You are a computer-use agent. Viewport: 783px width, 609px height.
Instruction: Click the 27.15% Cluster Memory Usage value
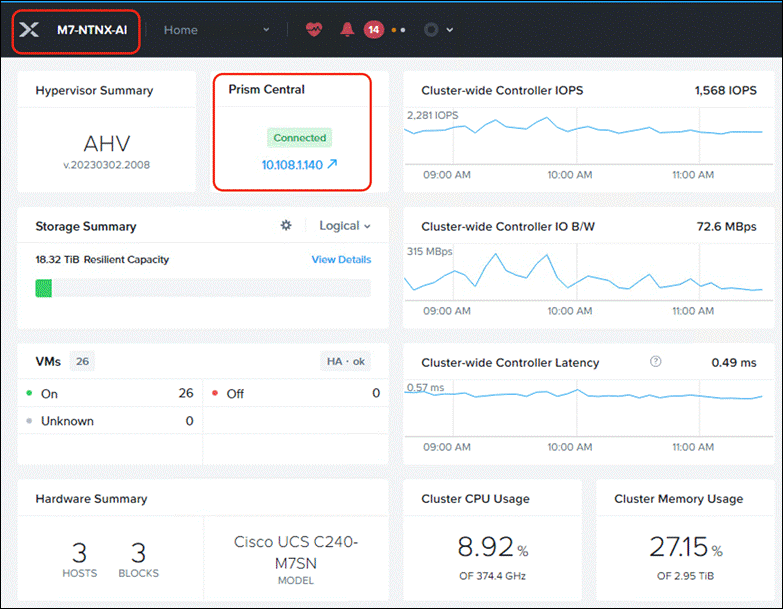[686, 547]
